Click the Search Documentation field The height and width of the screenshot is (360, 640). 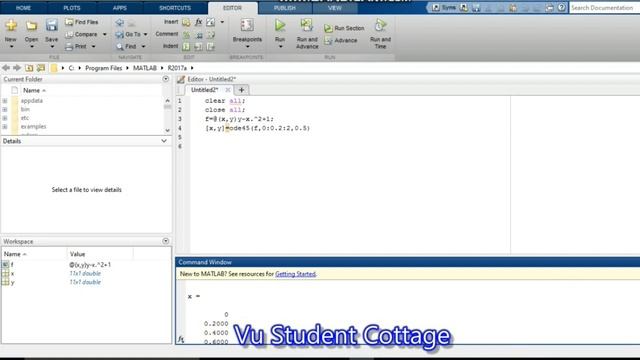tap(604, 8)
